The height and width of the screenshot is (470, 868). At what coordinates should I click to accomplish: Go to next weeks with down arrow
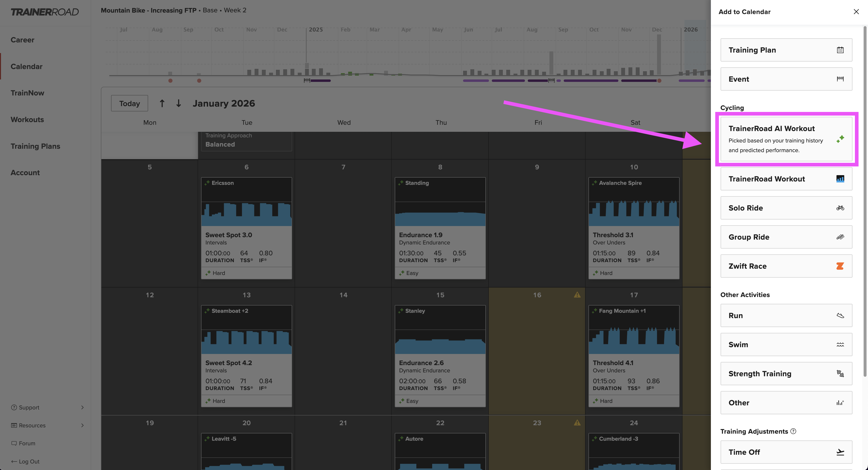coord(179,103)
